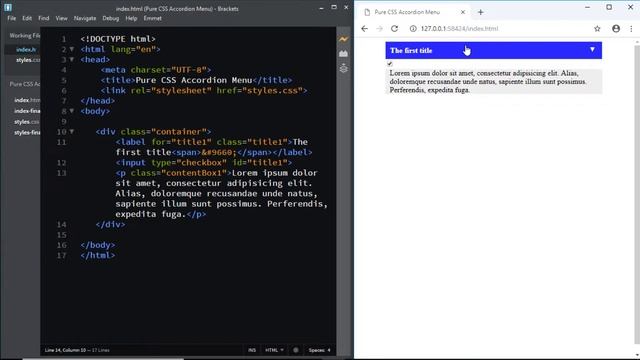Toggle INS insert mode in status bar

252,350
